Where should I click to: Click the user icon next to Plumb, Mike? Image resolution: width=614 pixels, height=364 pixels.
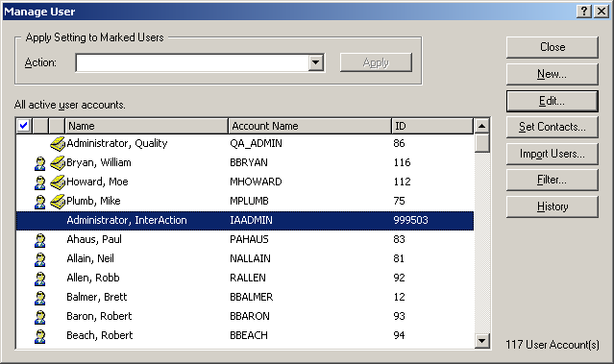point(40,202)
